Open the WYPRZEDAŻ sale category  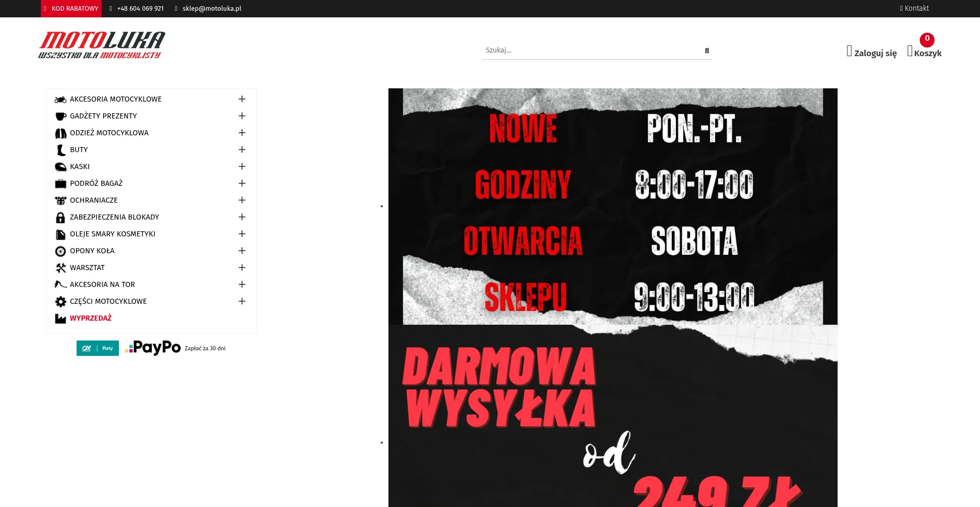(91, 318)
